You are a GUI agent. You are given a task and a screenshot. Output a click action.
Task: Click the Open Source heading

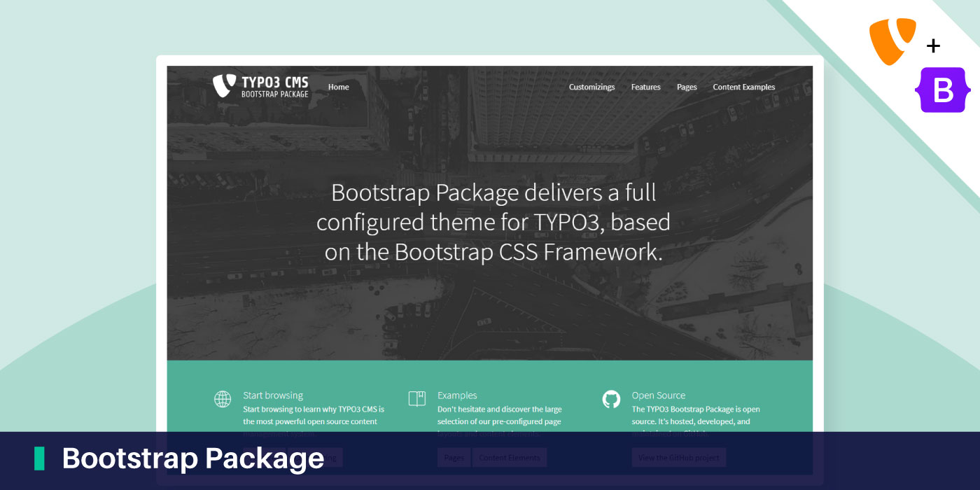tap(659, 395)
